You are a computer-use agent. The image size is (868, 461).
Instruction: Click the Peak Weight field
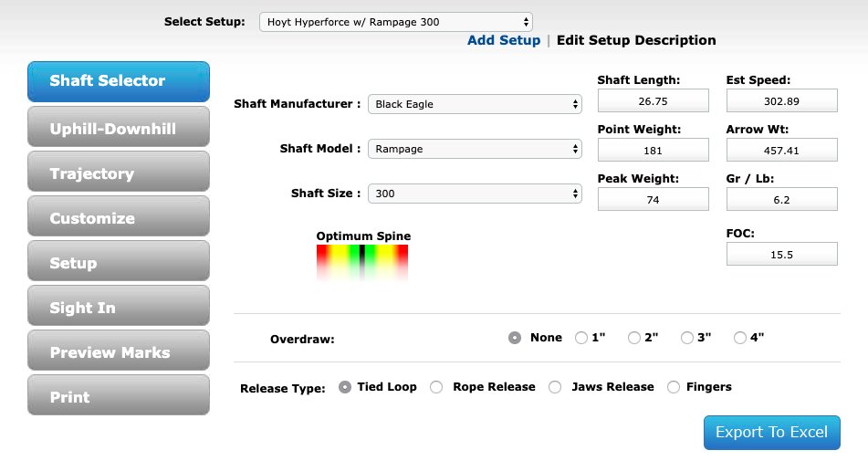pos(654,199)
